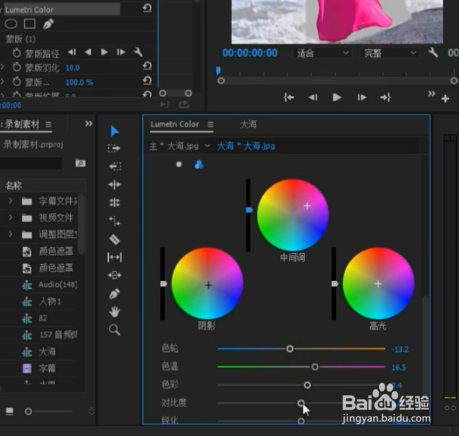Screen dimensions: 459x436
Task: Show more transport buttons double chevron
Action: (x=432, y=94)
